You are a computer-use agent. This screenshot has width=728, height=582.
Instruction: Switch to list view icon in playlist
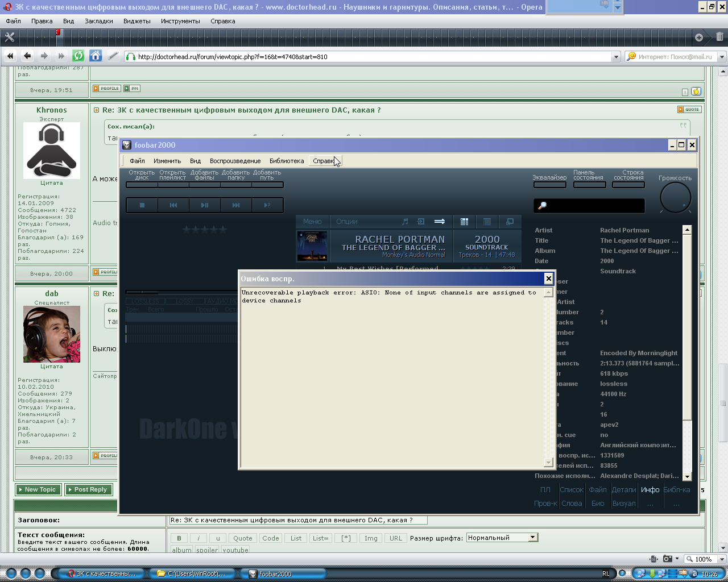[487, 222]
